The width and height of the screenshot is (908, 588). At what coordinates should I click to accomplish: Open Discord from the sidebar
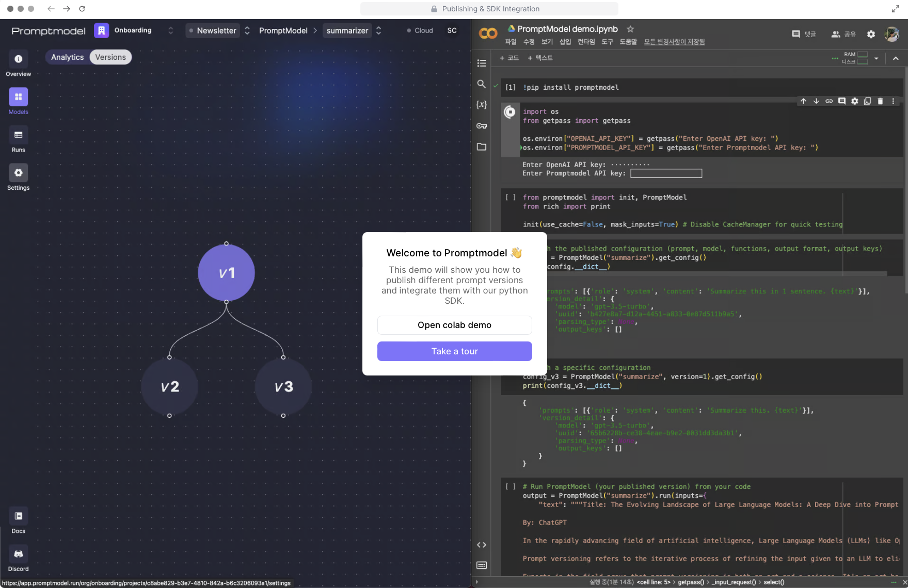tap(18, 554)
